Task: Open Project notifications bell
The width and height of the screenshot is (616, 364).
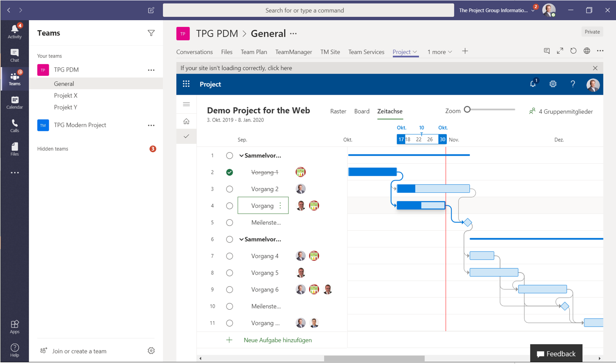Action: tap(533, 84)
